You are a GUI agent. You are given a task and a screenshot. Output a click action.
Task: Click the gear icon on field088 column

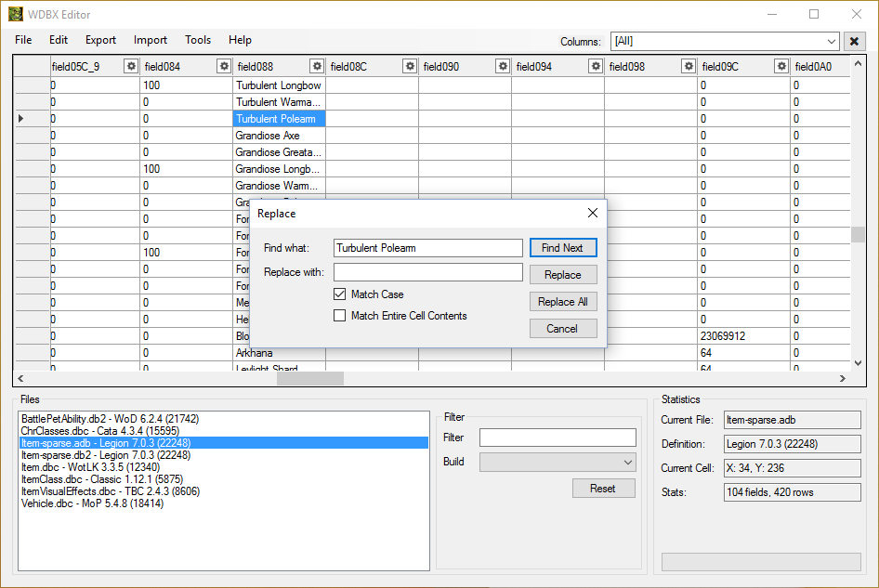pos(317,66)
